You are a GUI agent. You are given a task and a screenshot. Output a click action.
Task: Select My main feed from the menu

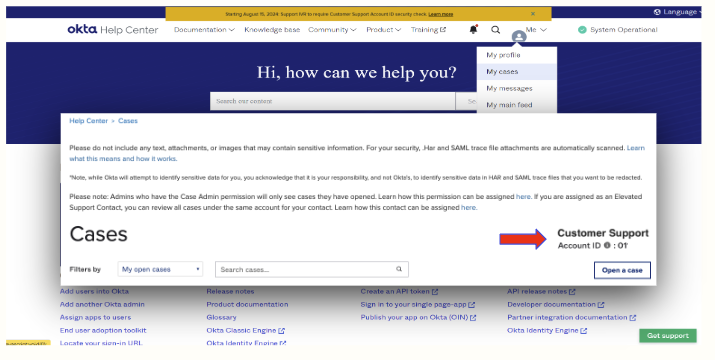pyautogui.click(x=516, y=105)
